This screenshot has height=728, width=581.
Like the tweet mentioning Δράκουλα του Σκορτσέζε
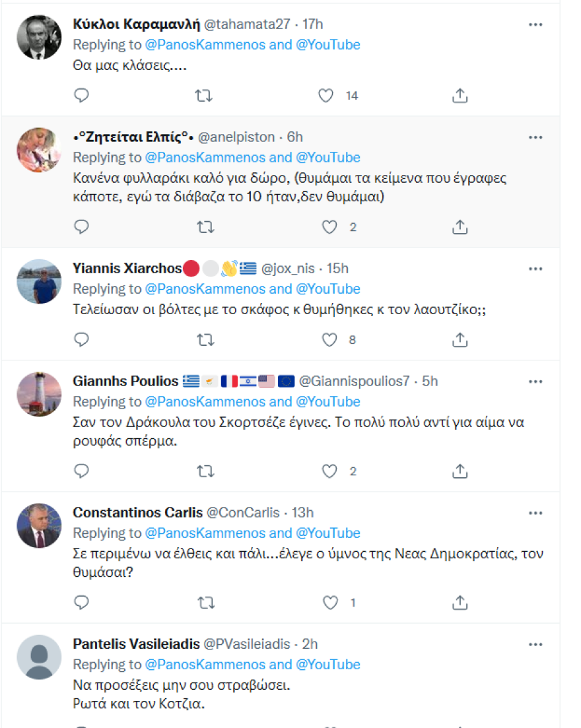click(328, 471)
